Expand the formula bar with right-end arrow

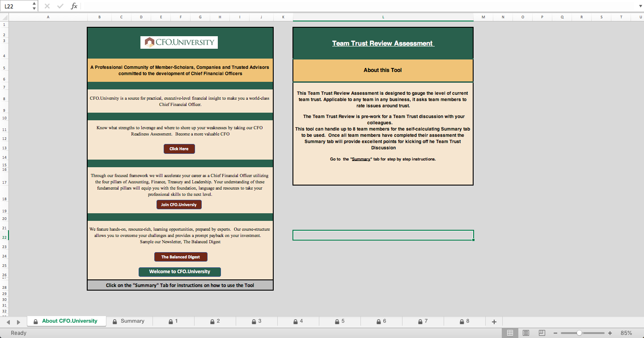pos(640,6)
